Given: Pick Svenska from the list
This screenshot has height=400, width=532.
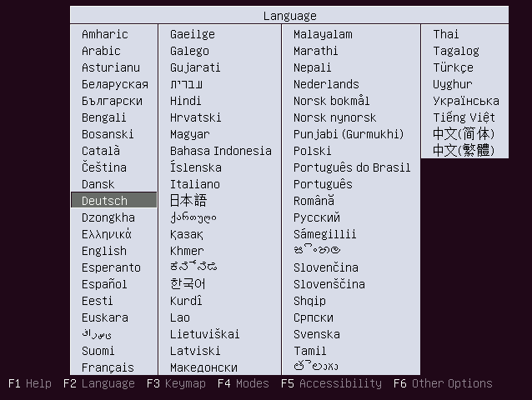Looking at the screenshot, I should 316,334.
